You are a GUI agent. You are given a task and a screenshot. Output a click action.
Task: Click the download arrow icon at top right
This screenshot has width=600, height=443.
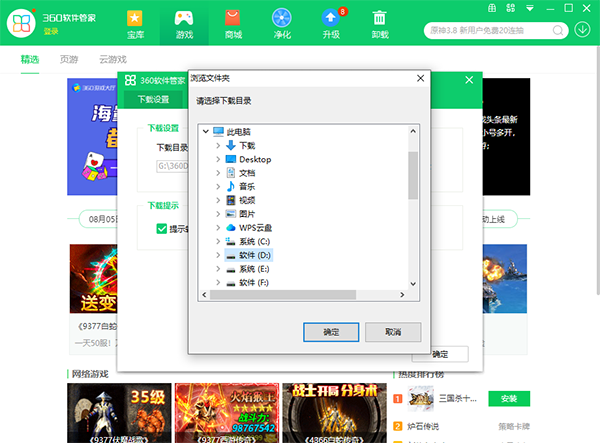click(583, 29)
